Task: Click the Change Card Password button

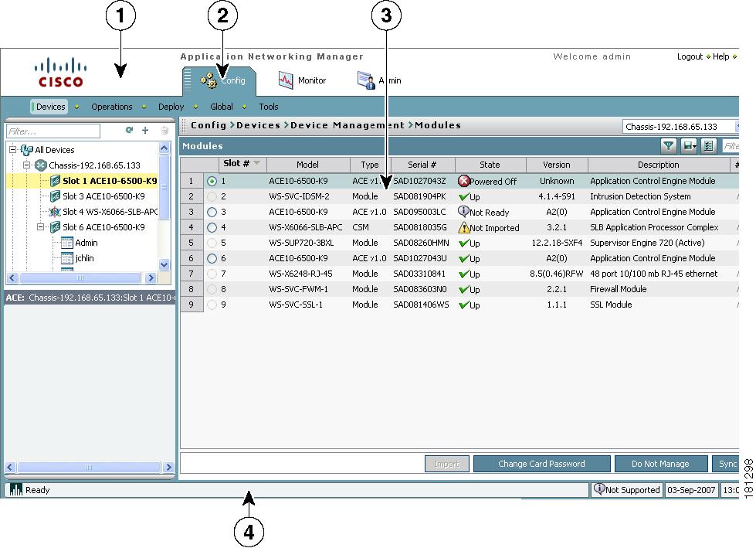Action: coord(541,464)
